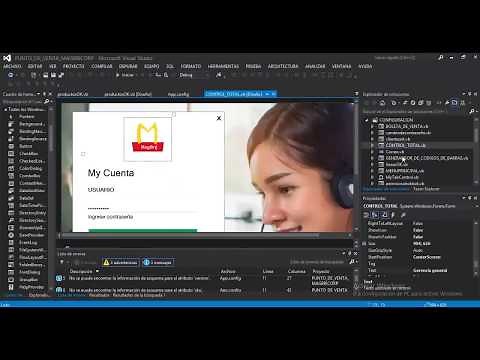The image size is (480, 360).
Task: Collapse the Todos los Windows Forms toolbox group
Action: point(5,109)
